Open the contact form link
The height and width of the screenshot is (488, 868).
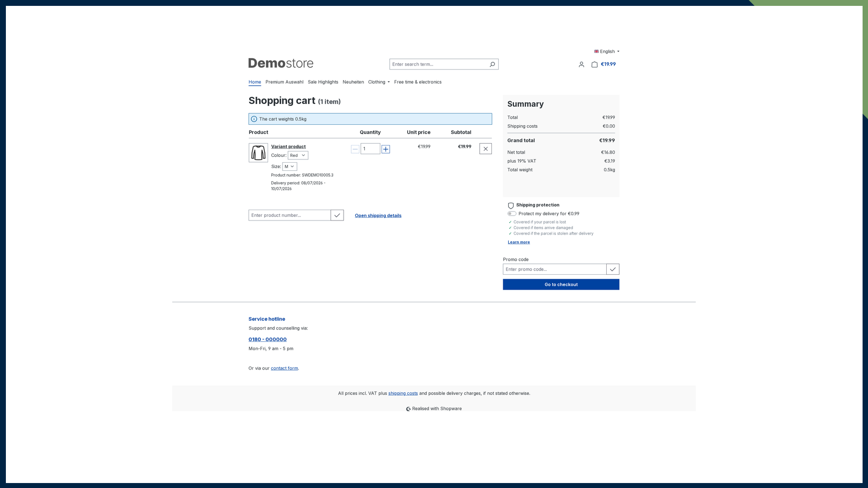[284, 369]
